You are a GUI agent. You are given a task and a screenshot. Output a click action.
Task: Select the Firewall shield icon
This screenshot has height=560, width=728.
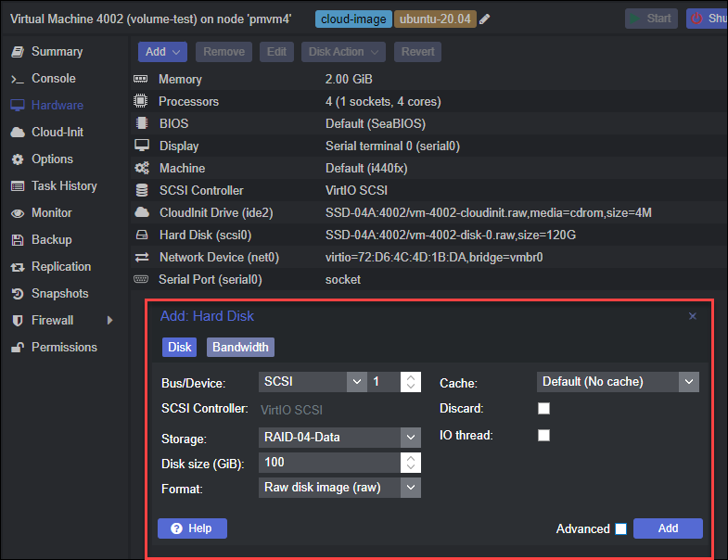point(17,321)
